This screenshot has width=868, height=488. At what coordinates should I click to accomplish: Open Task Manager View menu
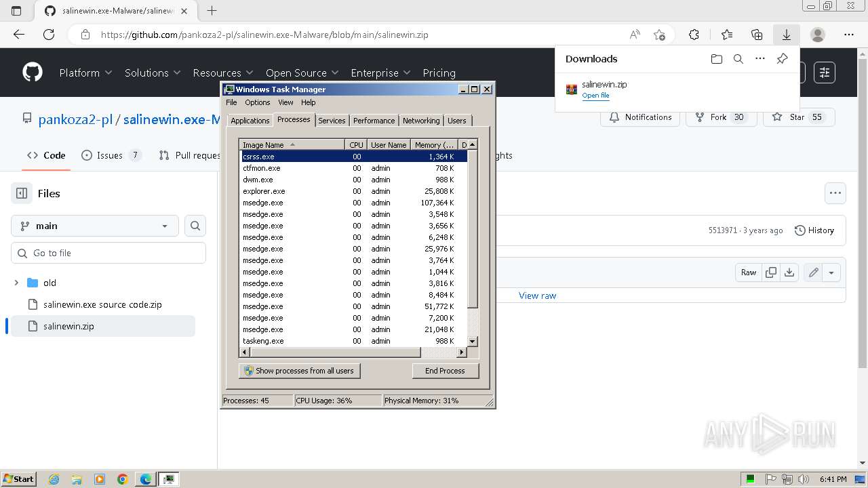point(285,102)
